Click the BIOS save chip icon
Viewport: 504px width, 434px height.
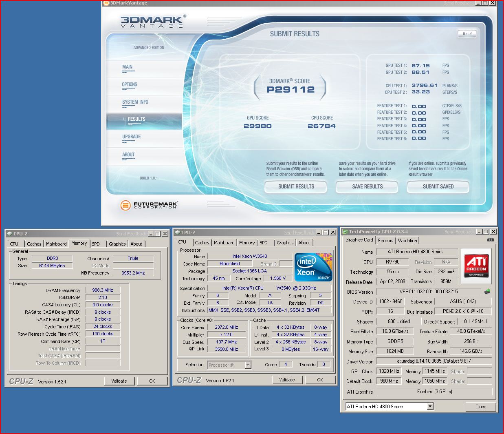click(487, 292)
